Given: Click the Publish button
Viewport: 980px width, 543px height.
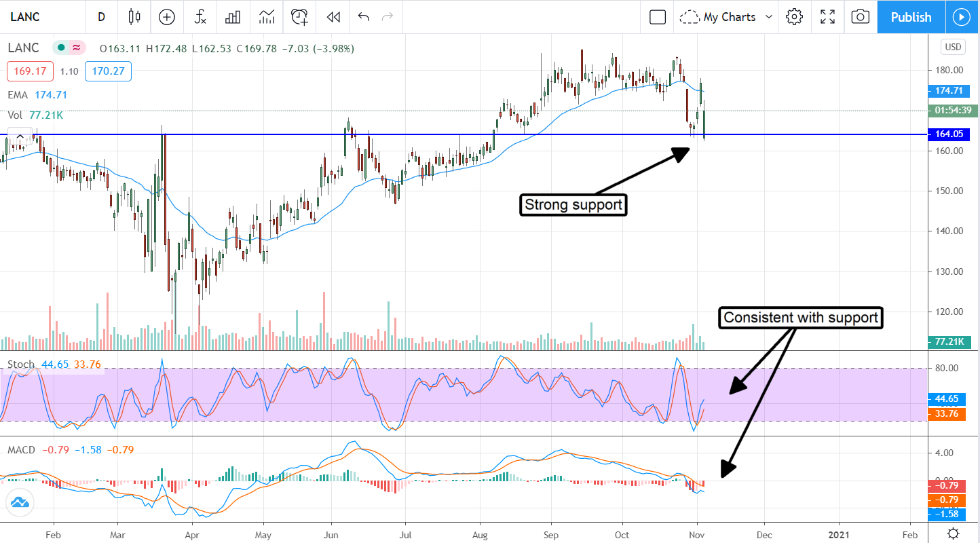Looking at the screenshot, I should (911, 17).
